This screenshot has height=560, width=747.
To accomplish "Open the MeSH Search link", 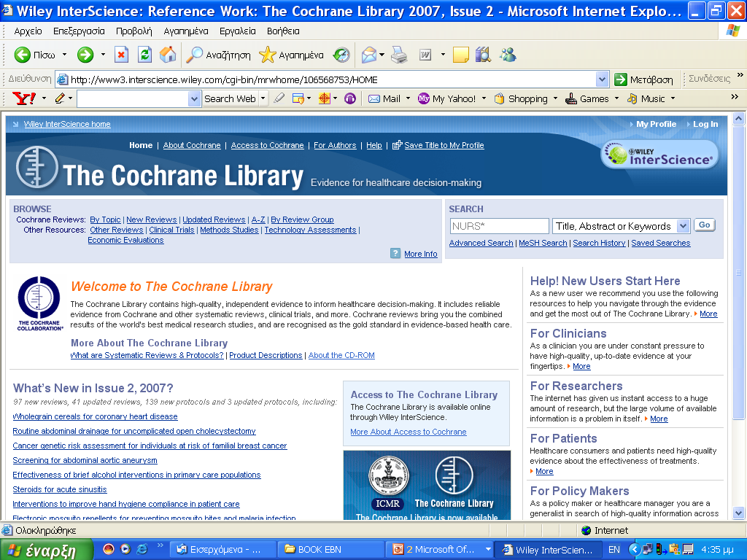I will pos(543,243).
